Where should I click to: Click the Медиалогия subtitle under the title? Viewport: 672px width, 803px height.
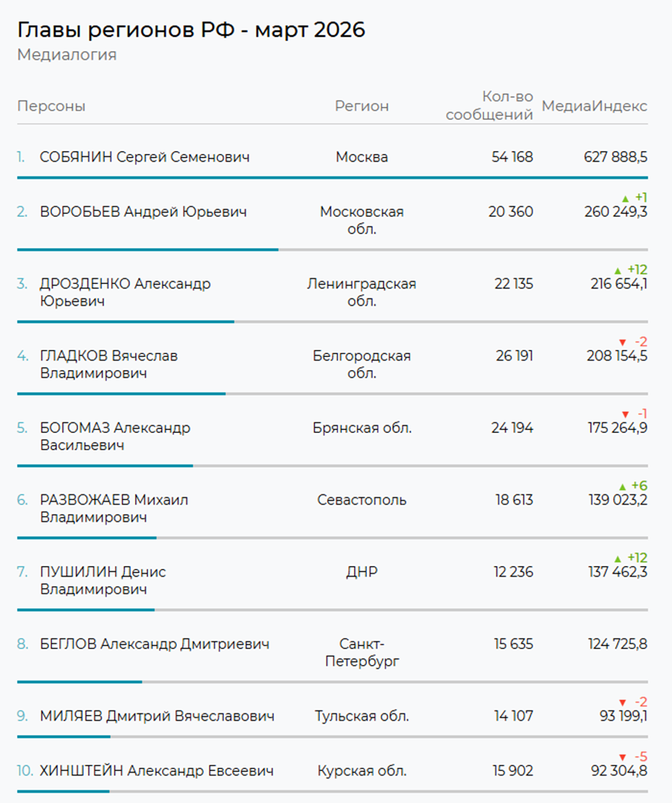pos(66,55)
